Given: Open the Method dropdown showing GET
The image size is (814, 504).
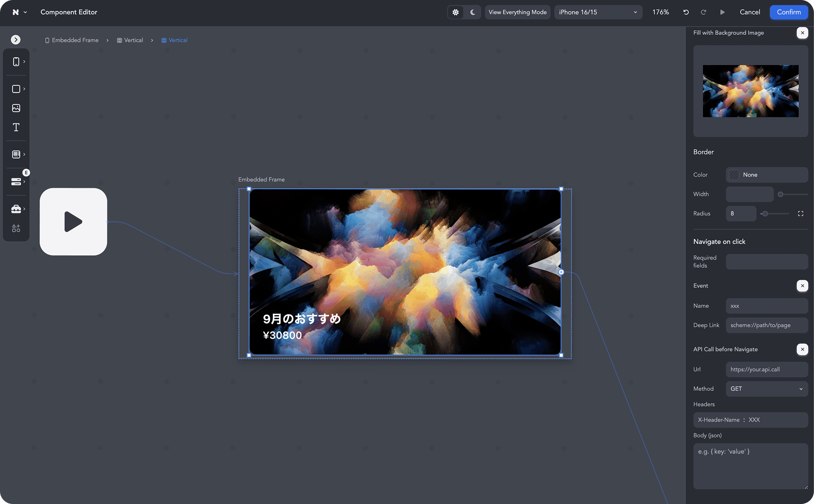Looking at the screenshot, I should [766, 389].
